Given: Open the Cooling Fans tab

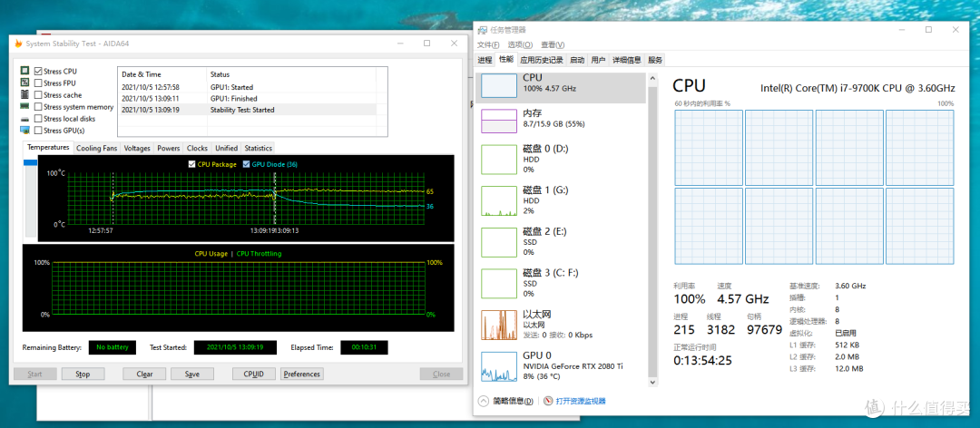Looking at the screenshot, I should click(x=97, y=148).
